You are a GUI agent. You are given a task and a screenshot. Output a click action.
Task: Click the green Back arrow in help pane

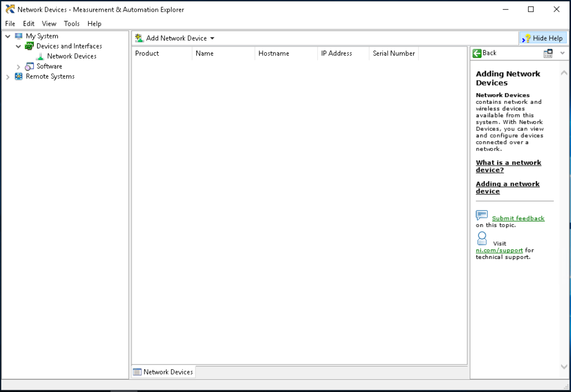coord(477,53)
